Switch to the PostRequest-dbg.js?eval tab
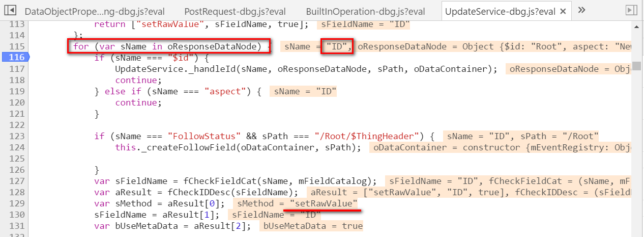The image size is (644, 237). click(x=235, y=11)
